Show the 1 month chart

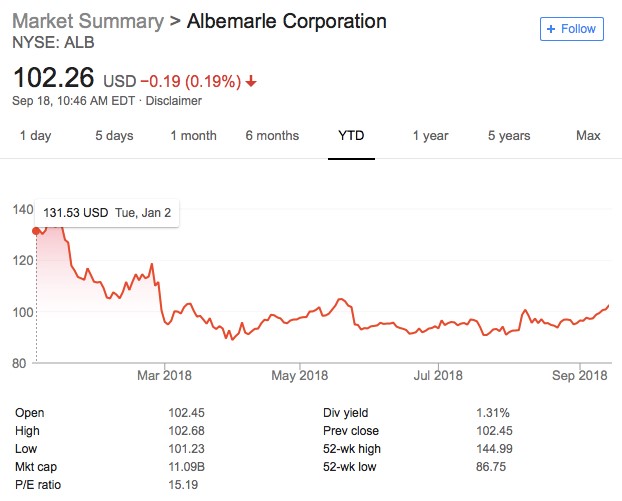point(193,136)
